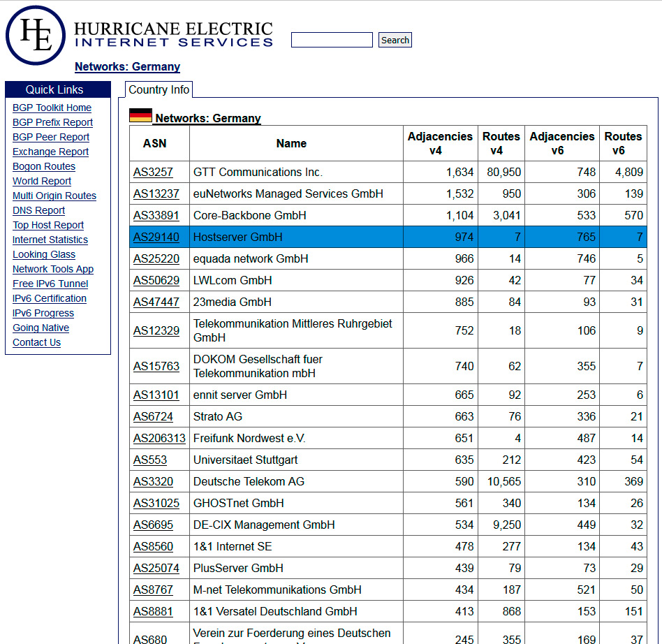Screen dimensions: 662x644
Task: Open AS33891 Core-Backbone link
Action: coord(156,215)
